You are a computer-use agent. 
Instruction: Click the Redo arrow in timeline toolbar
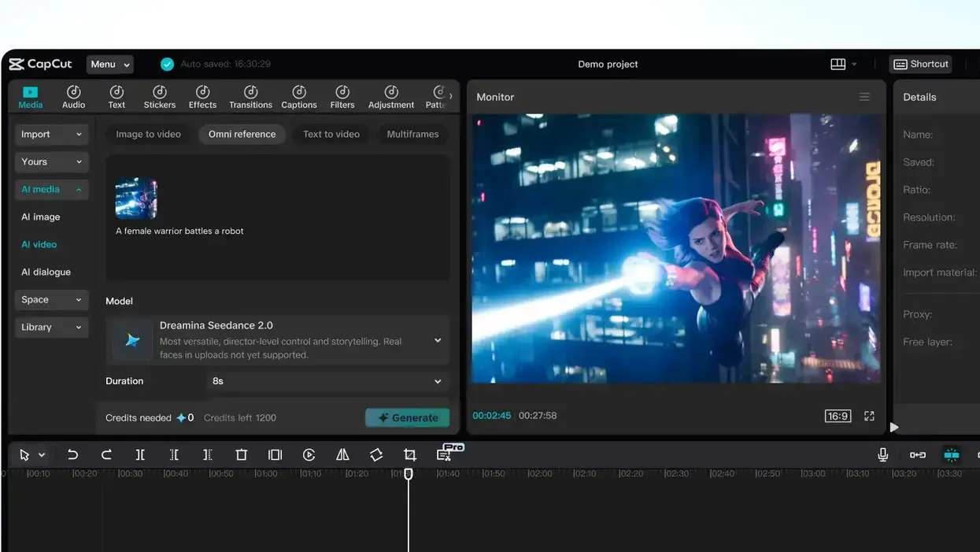pos(106,454)
